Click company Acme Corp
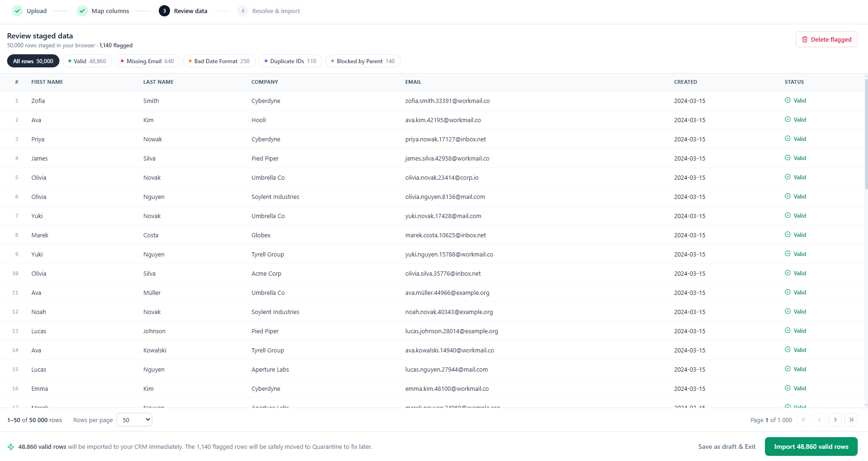 [x=267, y=273]
